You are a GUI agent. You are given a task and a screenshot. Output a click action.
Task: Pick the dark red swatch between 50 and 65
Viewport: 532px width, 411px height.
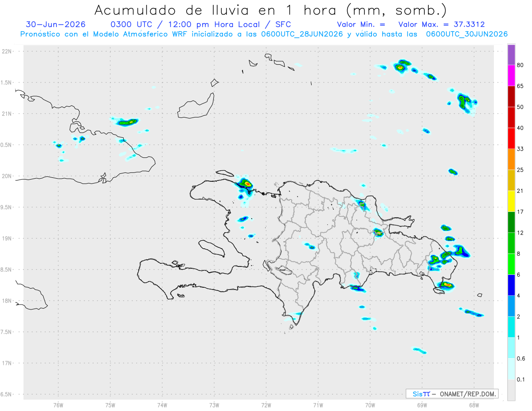pos(512,96)
